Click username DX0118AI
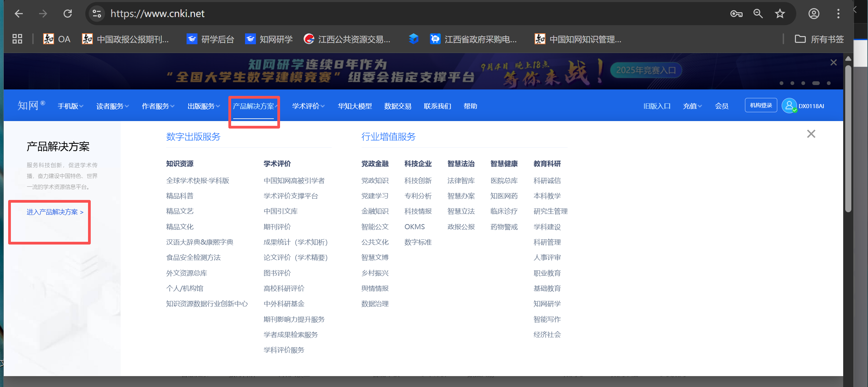The height and width of the screenshot is (387, 868). click(811, 106)
